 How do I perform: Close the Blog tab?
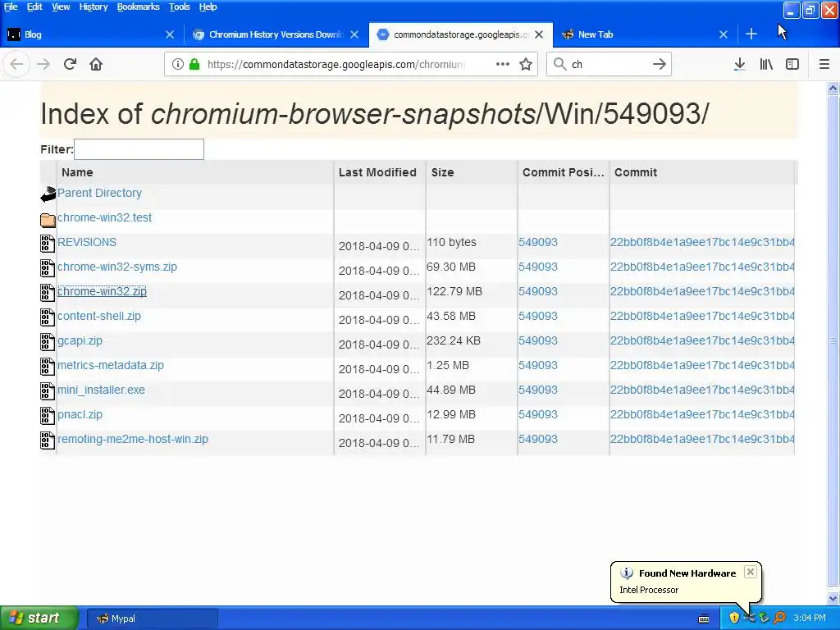click(170, 34)
